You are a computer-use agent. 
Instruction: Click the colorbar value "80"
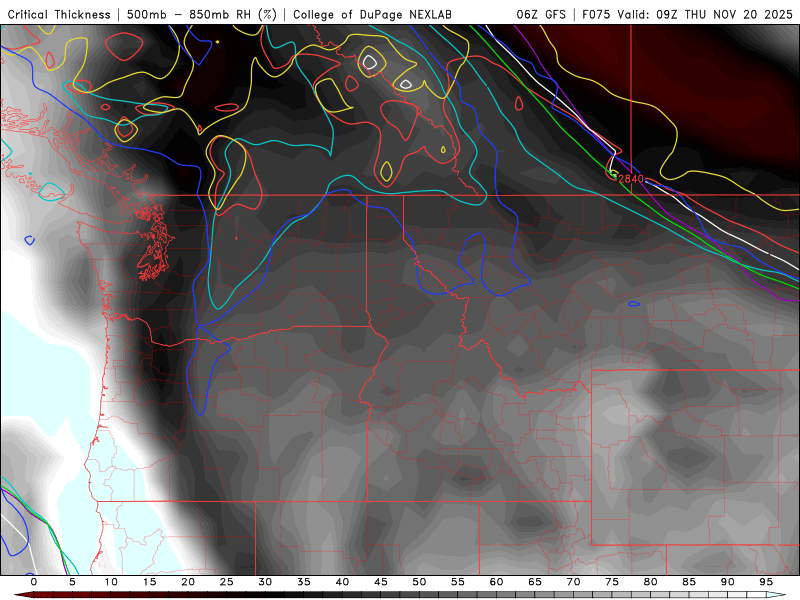point(651,582)
